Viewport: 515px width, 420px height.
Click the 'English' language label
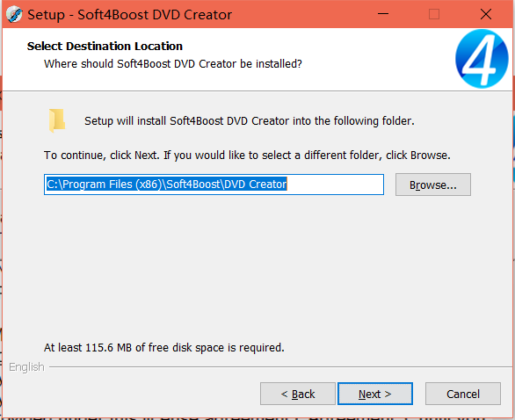click(x=26, y=366)
